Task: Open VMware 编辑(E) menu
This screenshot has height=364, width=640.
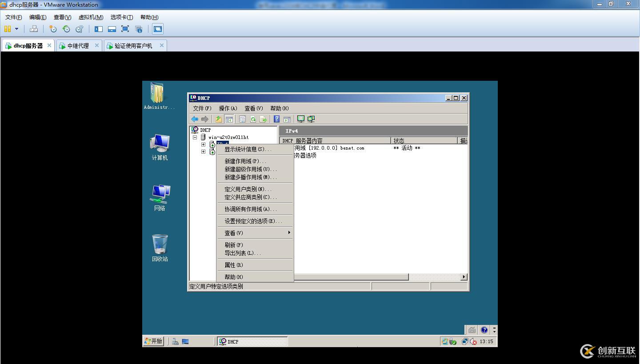Action: pyautogui.click(x=38, y=17)
